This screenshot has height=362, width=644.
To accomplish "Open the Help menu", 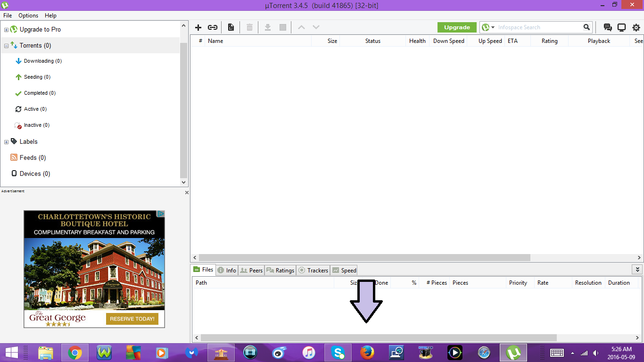I will pyautogui.click(x=50, y=16).
